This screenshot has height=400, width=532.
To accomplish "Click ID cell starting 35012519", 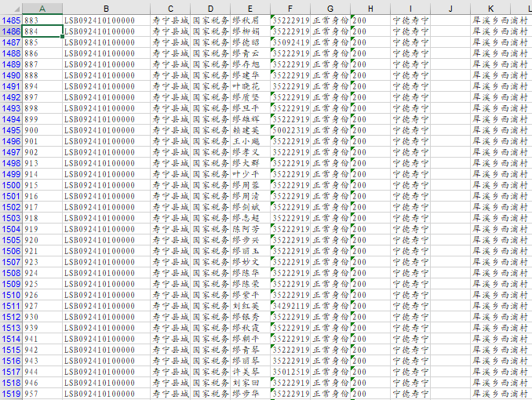I will (290, 372).
